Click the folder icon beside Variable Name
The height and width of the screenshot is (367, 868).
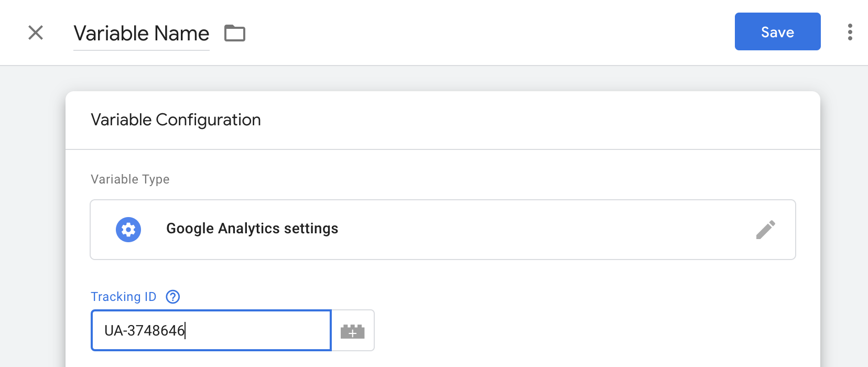[x=235, y=33]
